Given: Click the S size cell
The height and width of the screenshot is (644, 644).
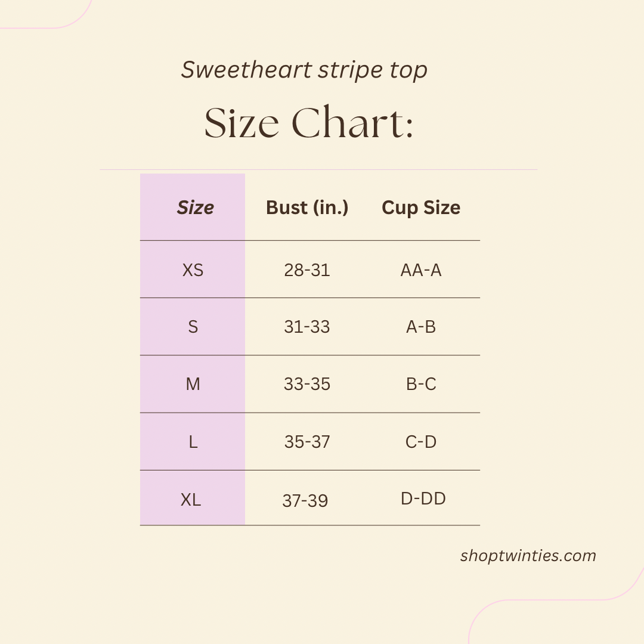Looking at the screenshot, I should (x=193, y=327).
